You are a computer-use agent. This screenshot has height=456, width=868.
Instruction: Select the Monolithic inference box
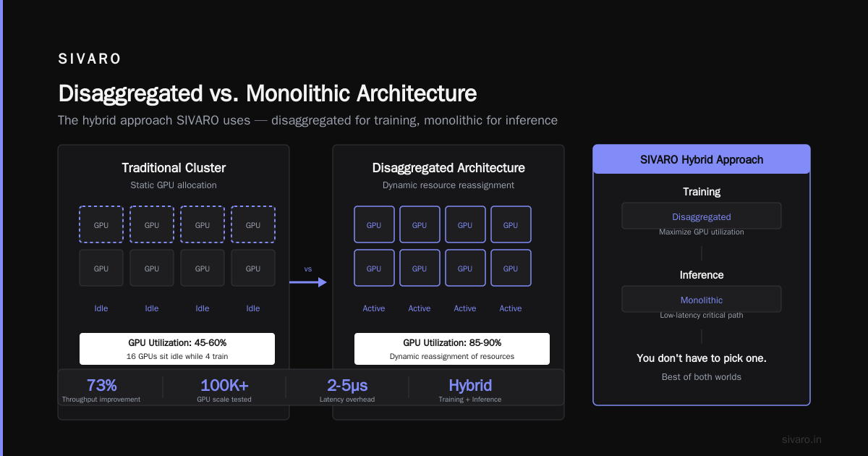[702, 300]
